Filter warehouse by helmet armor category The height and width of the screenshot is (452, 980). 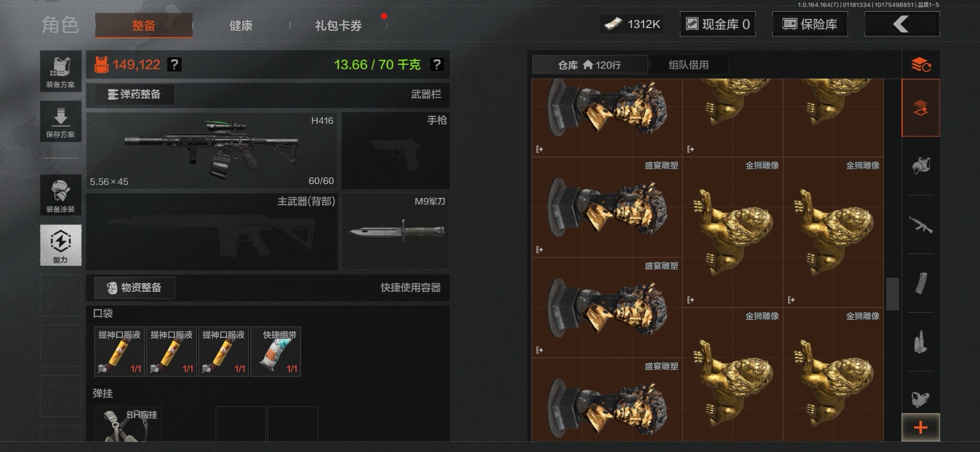point(921,166)
